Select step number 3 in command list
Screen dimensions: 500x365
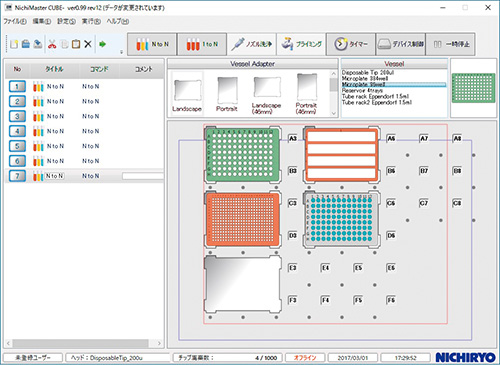17,116
